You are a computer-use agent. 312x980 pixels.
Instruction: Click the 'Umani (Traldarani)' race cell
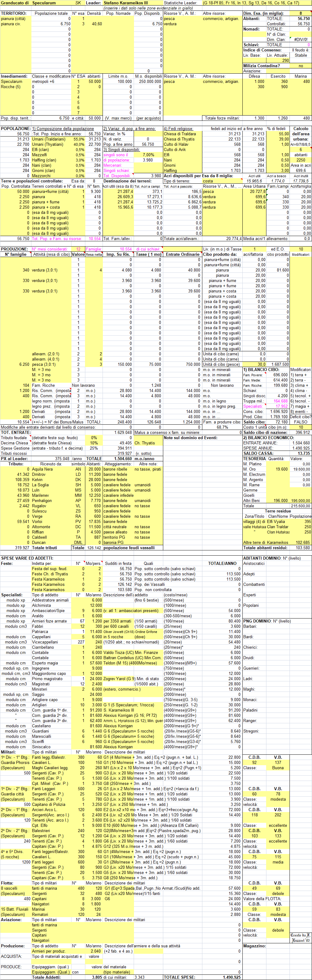click(x=49, y=139)
